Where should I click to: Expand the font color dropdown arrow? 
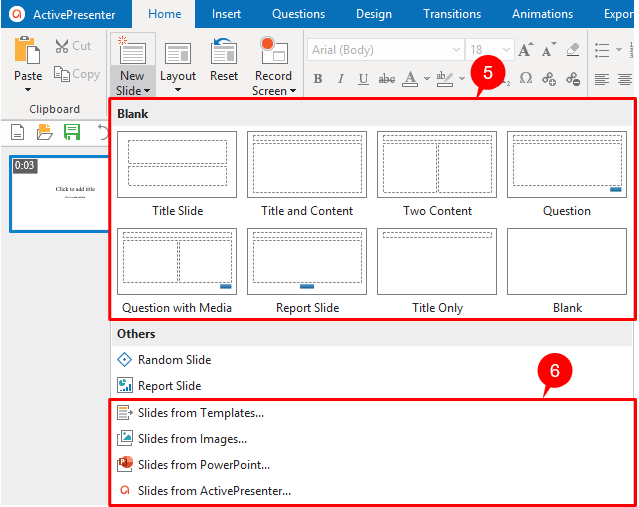tap(427, 78)
